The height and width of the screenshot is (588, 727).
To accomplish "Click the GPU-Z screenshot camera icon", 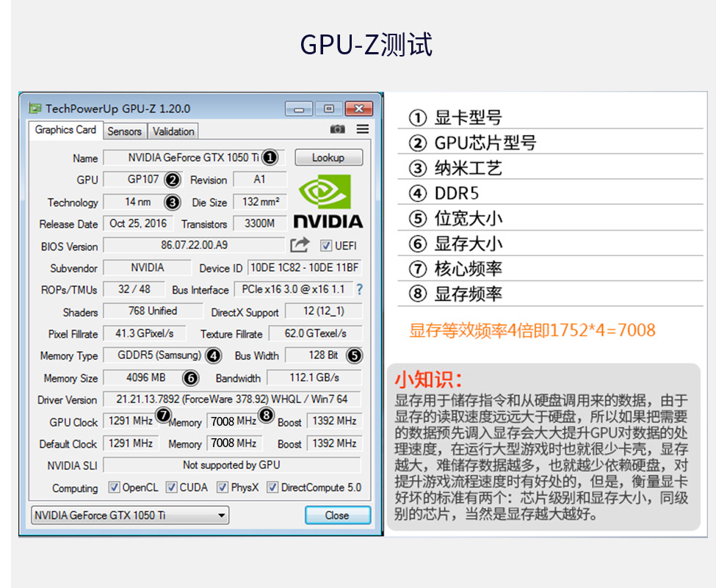I will 338,129.
